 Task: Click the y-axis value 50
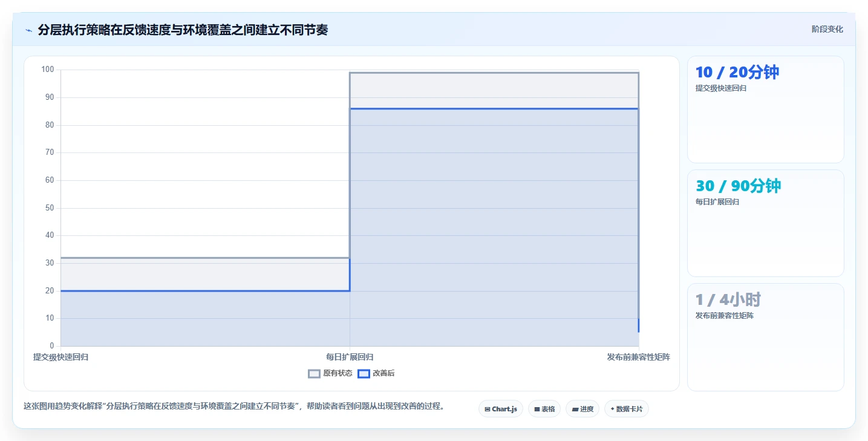click(x=50, y=208)
